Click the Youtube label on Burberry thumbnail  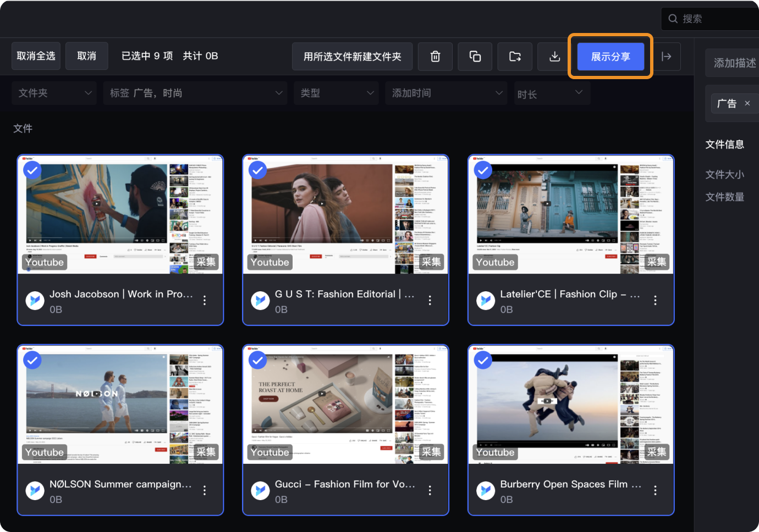(x=495, y=452)
